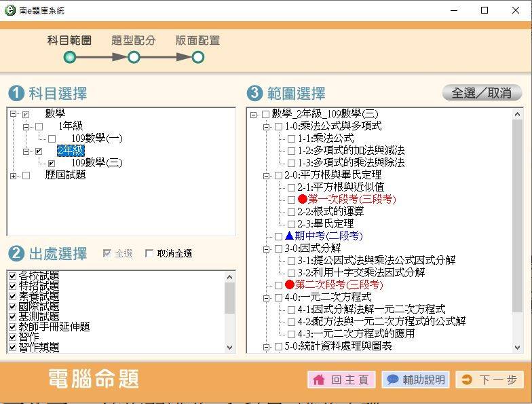532x404 pixels.
Task: Check 1-2:多項式的加法與減法 checkbox
Action: [291, 151]
